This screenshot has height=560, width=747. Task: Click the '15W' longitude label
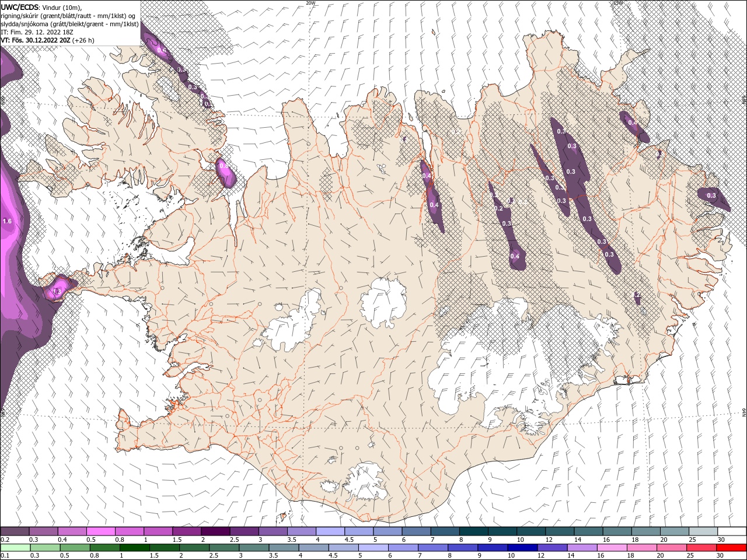619,3
